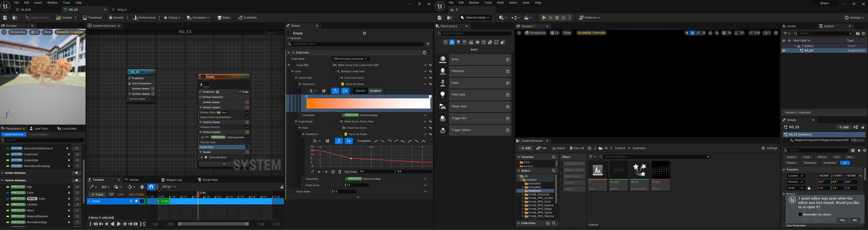This screenshot has height=230, width=868.
Task: Click the orange color gradient bar
Action: click(x=368, y=103)
